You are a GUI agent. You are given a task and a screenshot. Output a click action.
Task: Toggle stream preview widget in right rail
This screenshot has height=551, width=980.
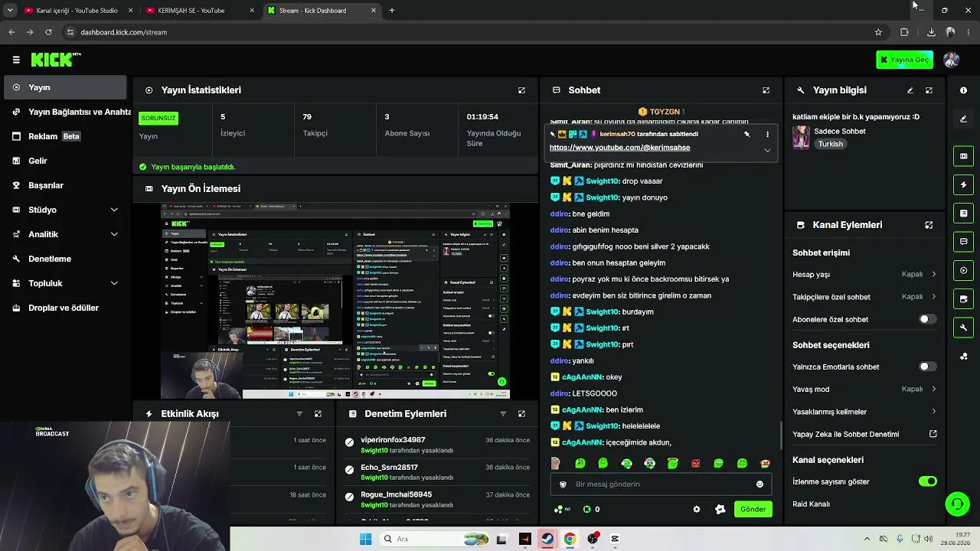click(x=963, y=156)
